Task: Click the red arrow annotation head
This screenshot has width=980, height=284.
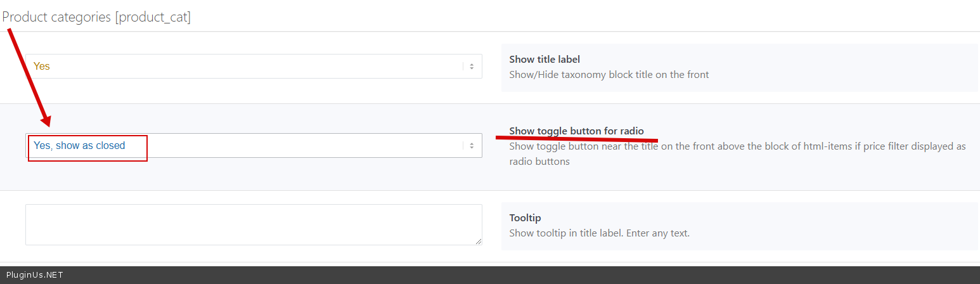Action: (x=46, y=120)
